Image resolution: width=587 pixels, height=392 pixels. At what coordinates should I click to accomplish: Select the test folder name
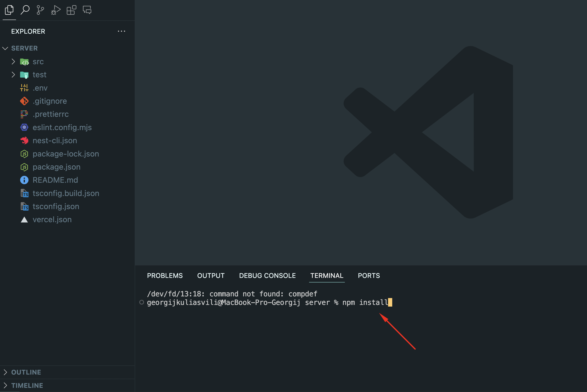point(39,75)
